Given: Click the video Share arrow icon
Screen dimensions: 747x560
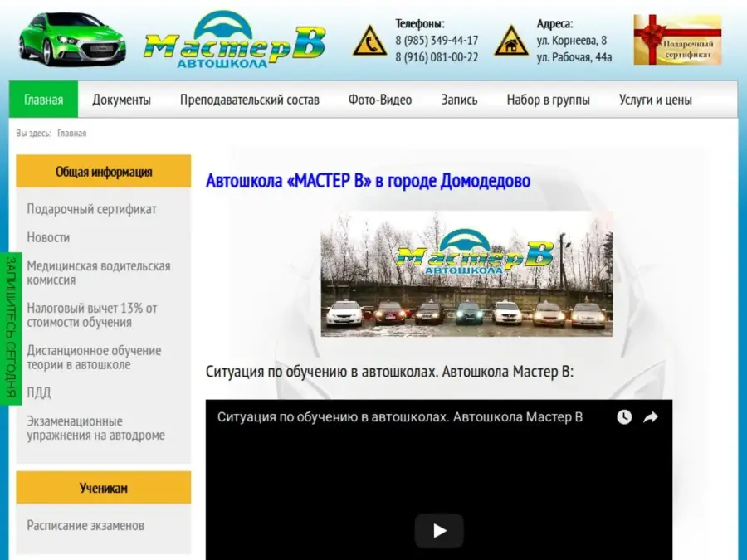Looking at the screenshot, I should [x=651, y=417].
